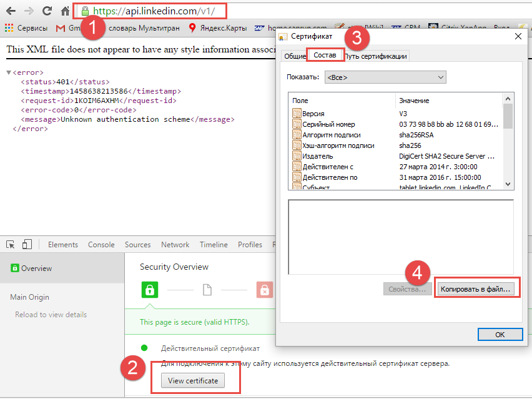The width and height of the screenshot is (532, 399).
Task: Click the field list scrollbar thumb
Action: click(508, 116)
